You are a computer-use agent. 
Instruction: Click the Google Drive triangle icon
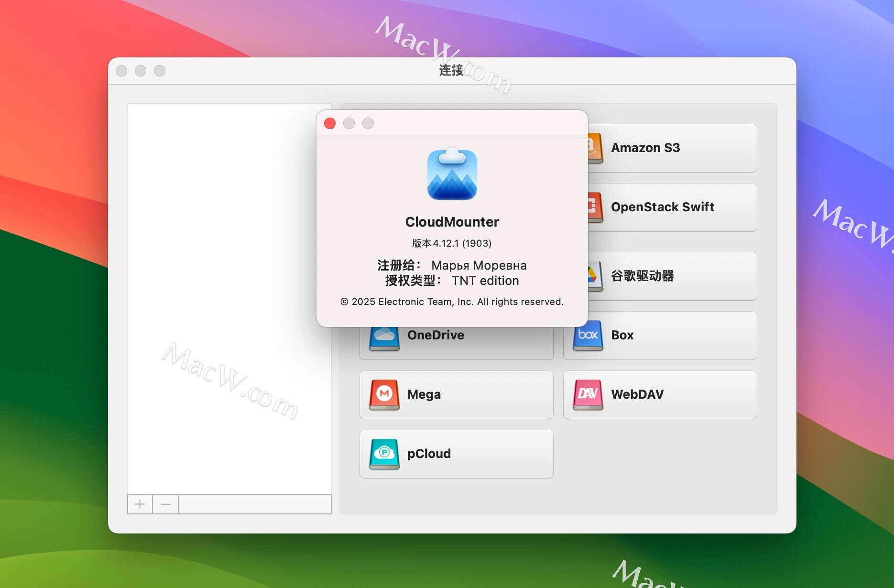(595, 276)
